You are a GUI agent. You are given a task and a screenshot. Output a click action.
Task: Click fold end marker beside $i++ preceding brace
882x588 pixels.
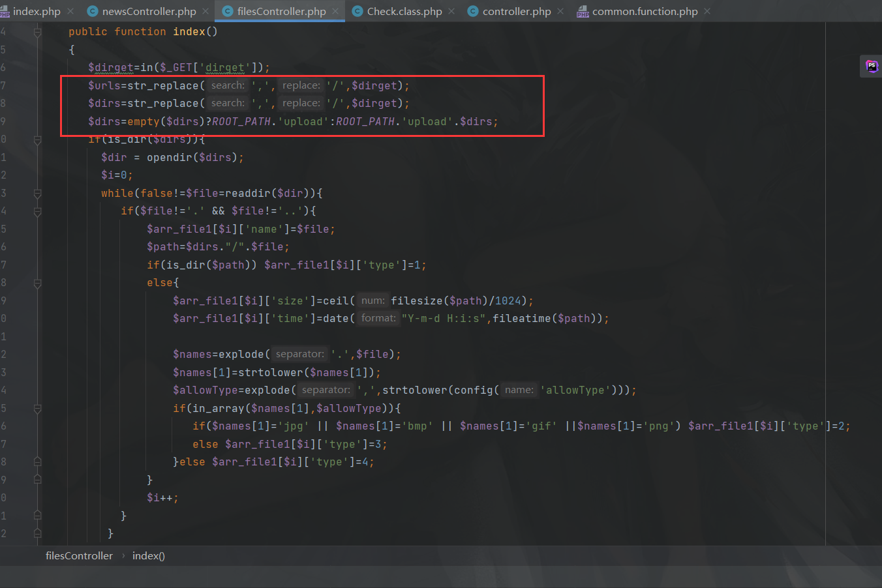(x=37, y=480)
